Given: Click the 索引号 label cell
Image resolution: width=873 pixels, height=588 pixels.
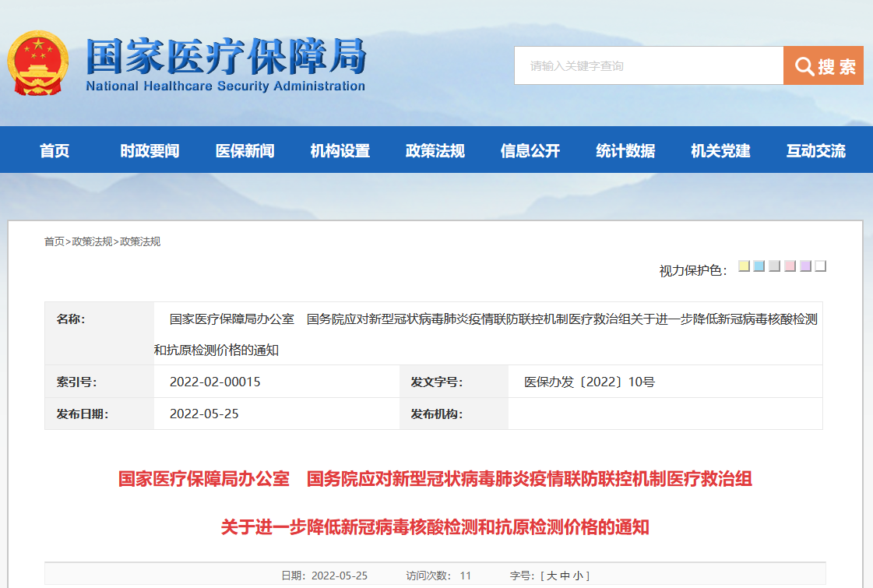Looking at the screenshot, I should pyautogui.click(x=99, y=382).
